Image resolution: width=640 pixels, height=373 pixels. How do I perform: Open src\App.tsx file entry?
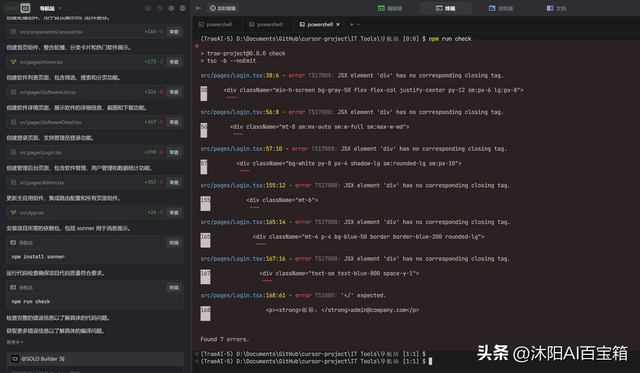pyautogui.click(x=95, y=213)
